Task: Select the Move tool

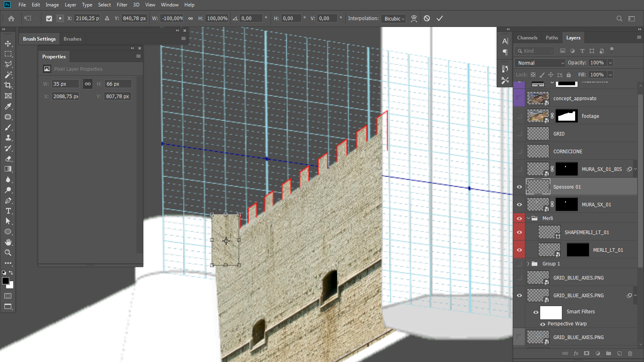Action: [8, 43]
